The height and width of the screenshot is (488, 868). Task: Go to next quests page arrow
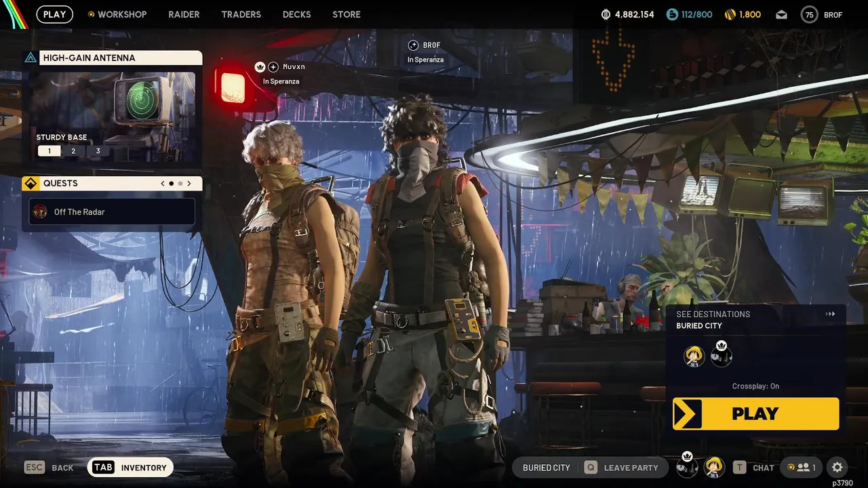[189, 184]
